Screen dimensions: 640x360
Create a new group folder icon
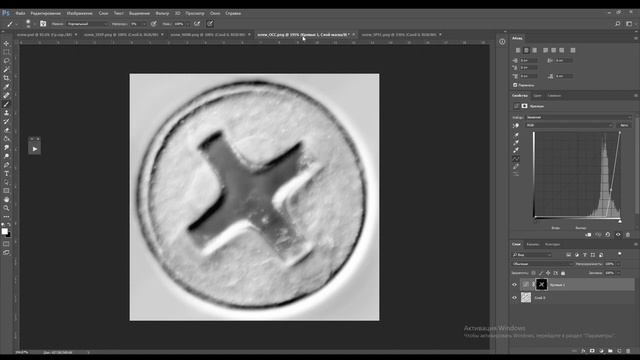tap(610, 351)
